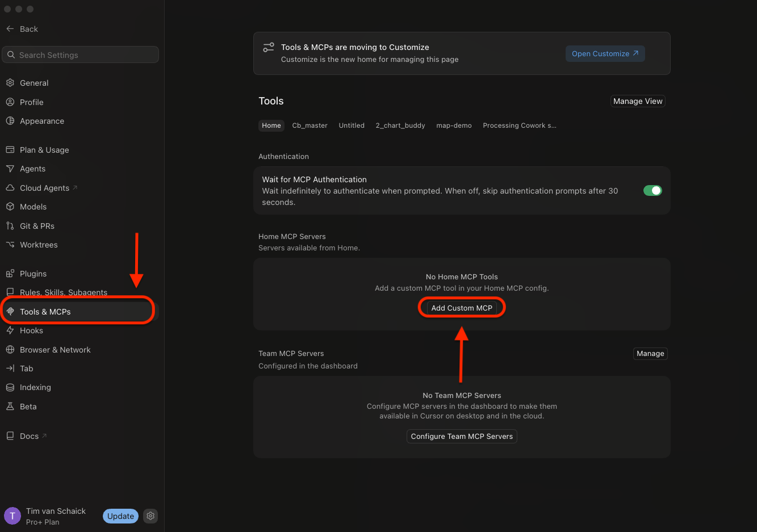Click the Tab arrow icon
This screenshot has width=757, height=532.
[10, 368]
